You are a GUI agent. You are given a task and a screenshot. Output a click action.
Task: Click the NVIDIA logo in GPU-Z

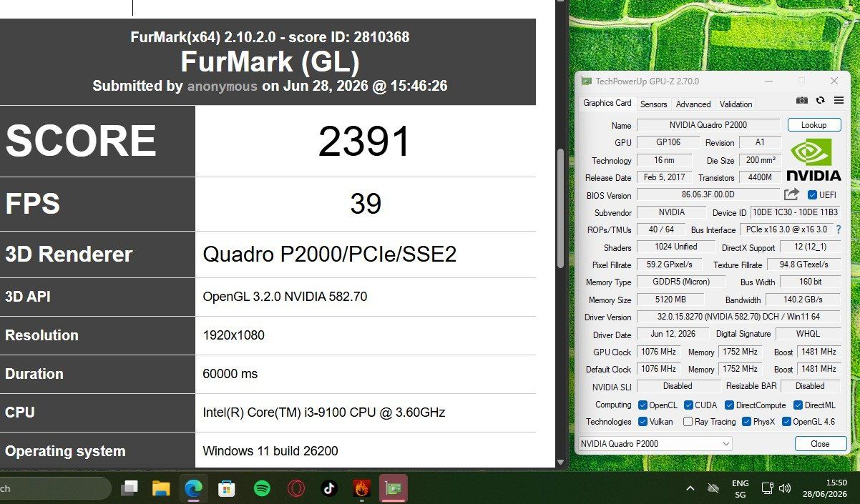click(x=813, y=159)
